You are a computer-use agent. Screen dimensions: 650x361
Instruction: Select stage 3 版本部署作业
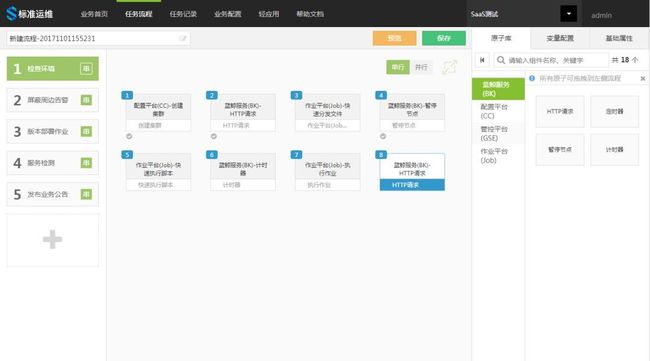(x=53, y=131)
